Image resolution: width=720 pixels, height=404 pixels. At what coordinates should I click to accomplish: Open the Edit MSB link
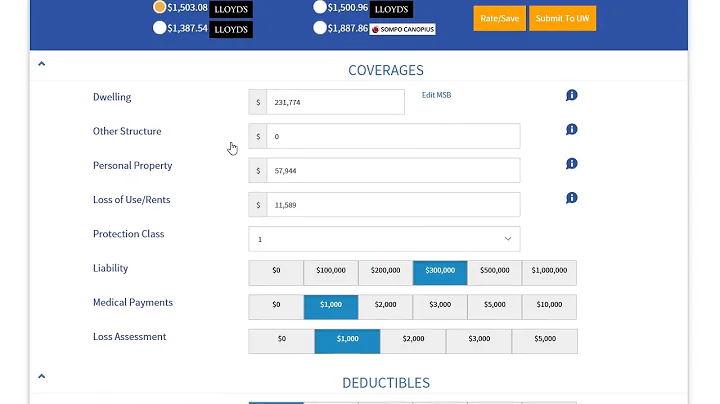436,95
